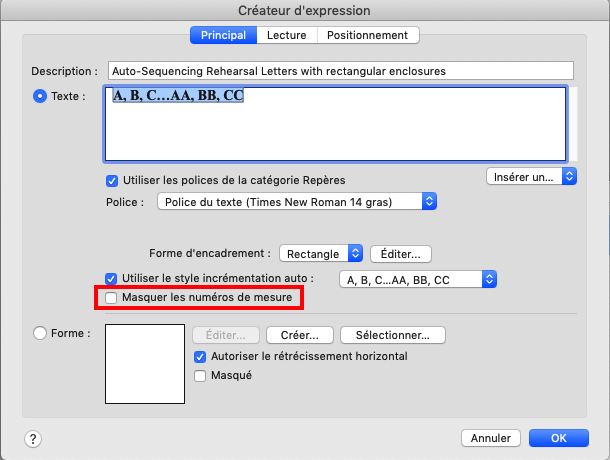
Task: Select the Forme radio button
Action: pyautogui.click(x=41, y=333)
